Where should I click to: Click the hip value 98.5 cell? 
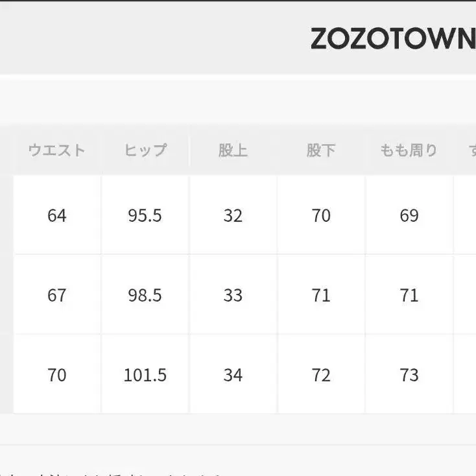pos(145,295)
